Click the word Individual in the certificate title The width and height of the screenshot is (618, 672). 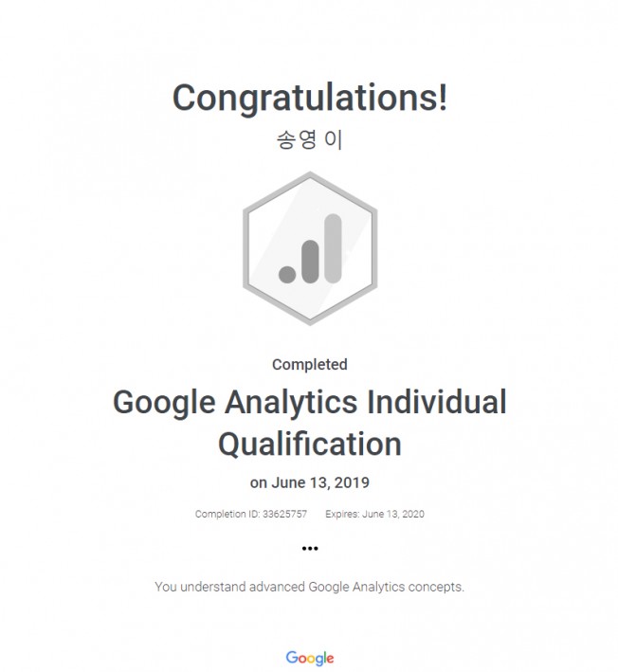click(x=438, y=402)
